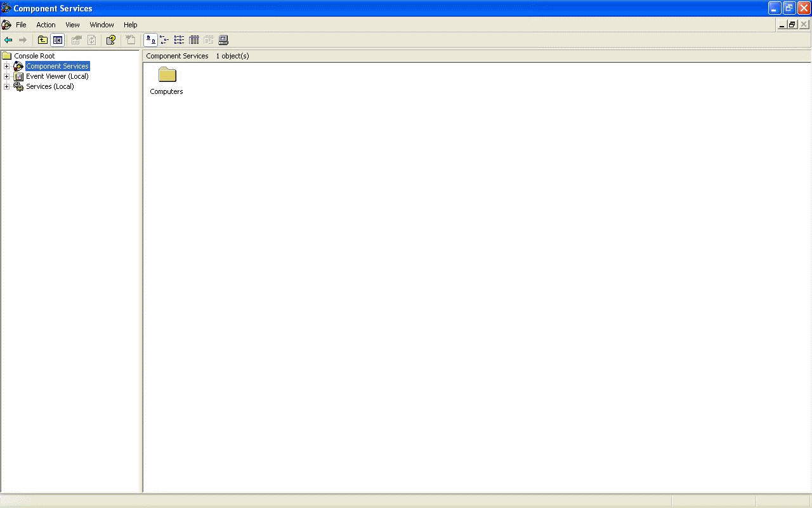Image resolution: width=812 pixels, height=508 pixels.
Task: Select Event Viewer (Local) tree item
Action: click(57, 76)
